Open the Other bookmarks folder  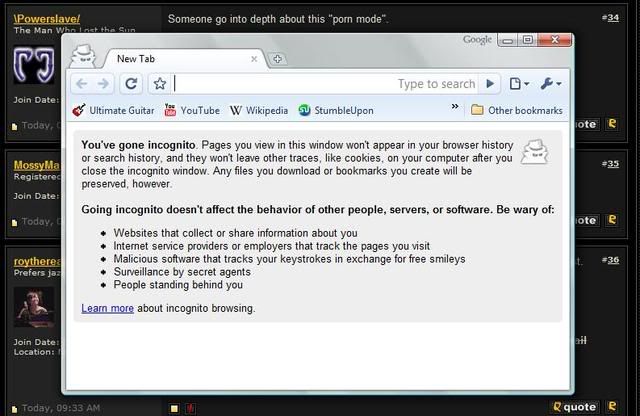pyautogui.click(x=517, y=110)
